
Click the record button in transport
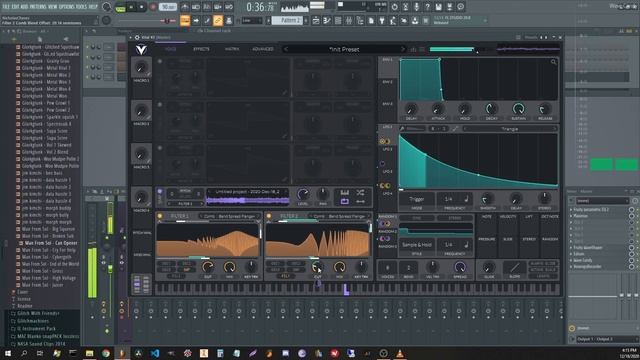153,7
